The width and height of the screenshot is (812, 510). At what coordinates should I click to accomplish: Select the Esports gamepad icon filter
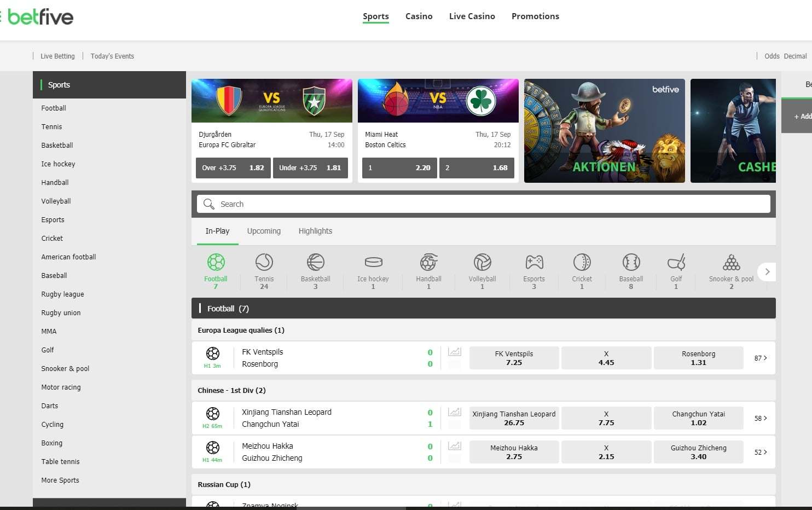534,262
